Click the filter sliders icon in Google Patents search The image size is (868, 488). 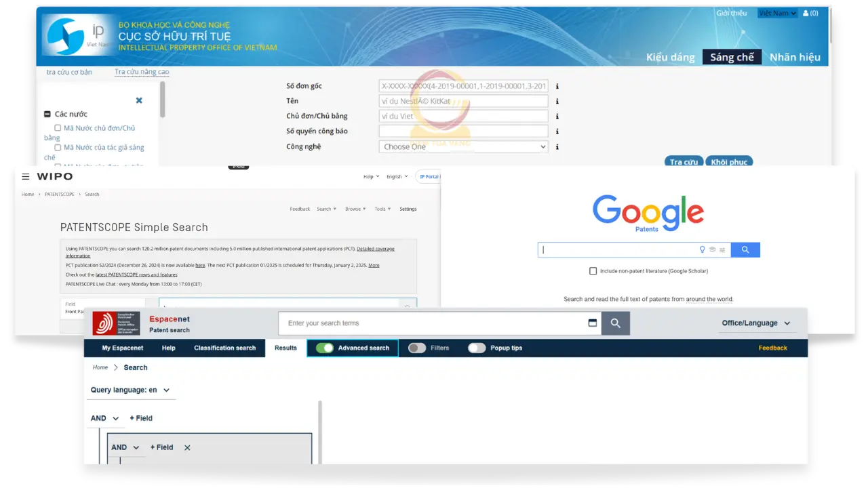722,250
